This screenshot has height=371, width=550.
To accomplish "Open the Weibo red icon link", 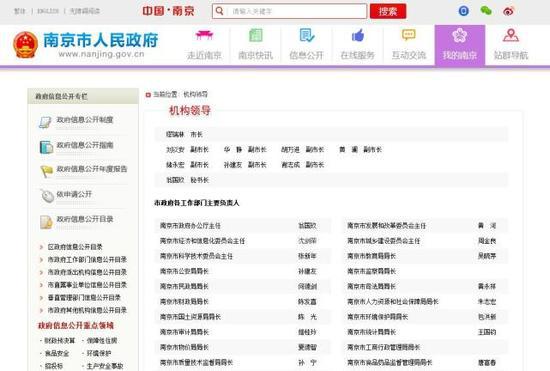I will click(x=508, y=11).
